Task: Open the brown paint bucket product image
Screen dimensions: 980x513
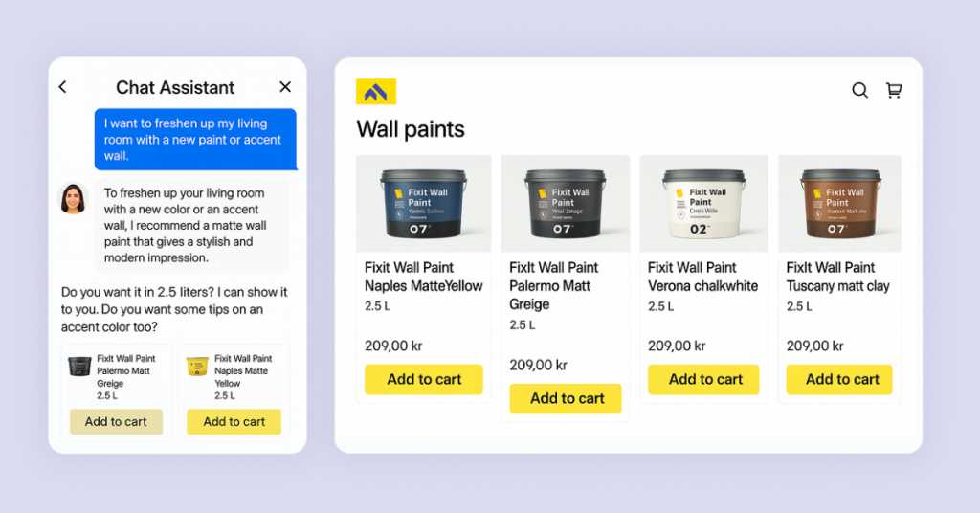Action: coord(839,204)
